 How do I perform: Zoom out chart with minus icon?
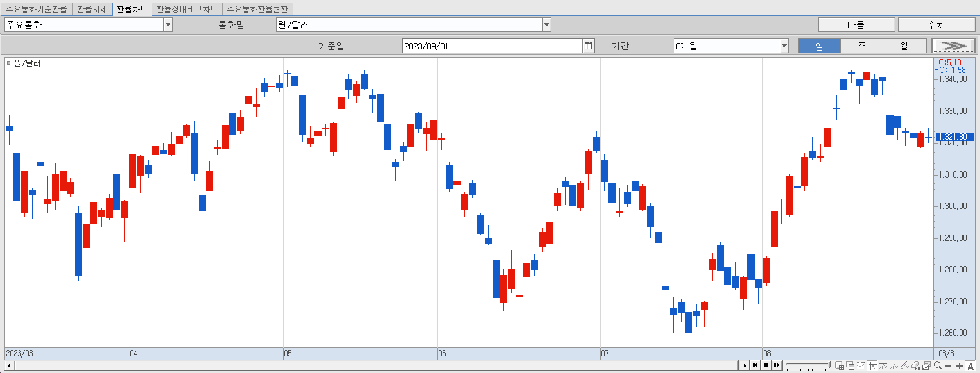[x=949, y=366]
